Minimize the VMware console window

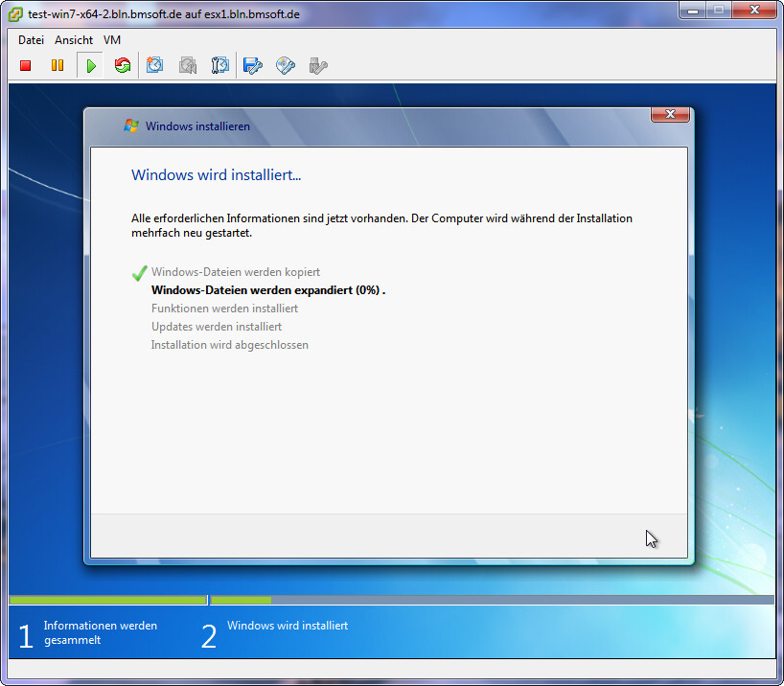pos(693,11)
